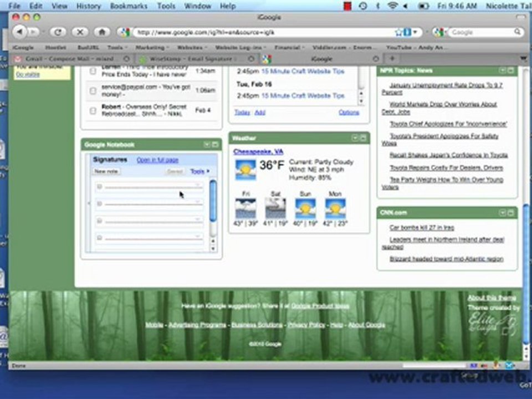532x399 pixels.
Task: Click the Privacy Policy footer link
Action: point(306,325)
